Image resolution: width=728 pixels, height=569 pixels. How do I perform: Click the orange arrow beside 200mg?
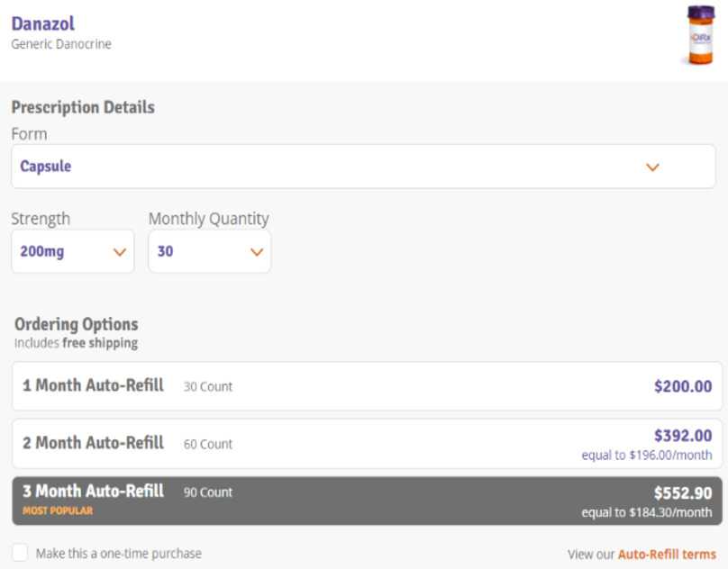[x=119, y=252]
